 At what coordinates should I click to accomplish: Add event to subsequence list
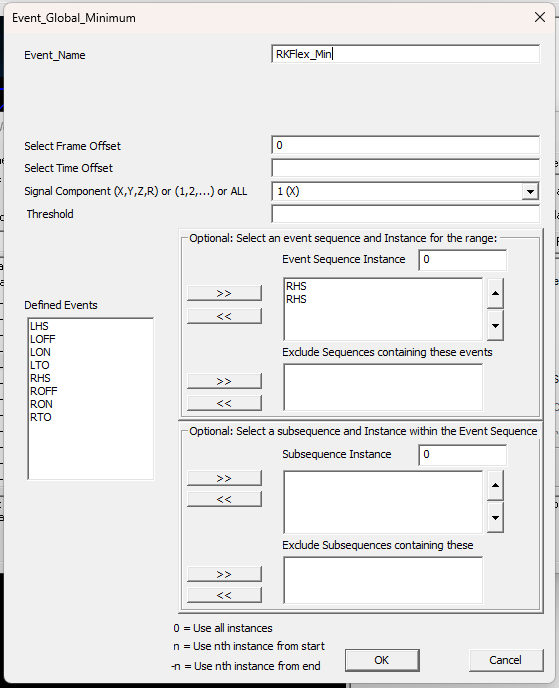224,478
